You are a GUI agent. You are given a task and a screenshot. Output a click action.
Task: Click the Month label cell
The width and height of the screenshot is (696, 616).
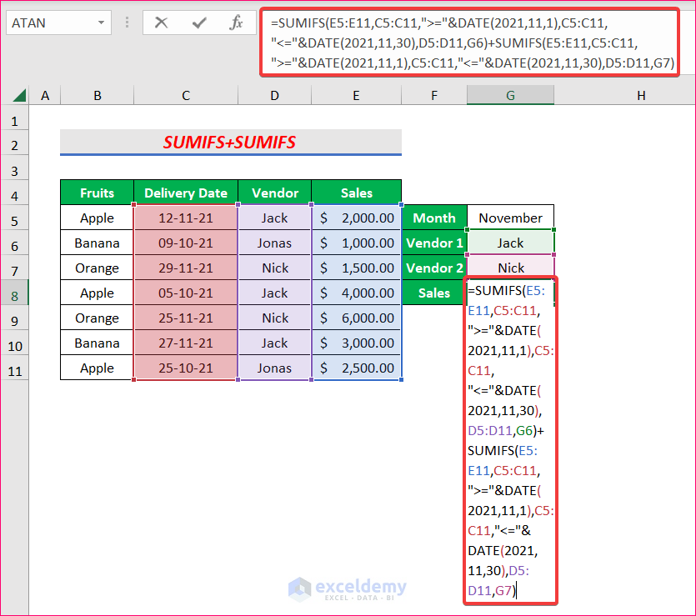tap(434, 218)
